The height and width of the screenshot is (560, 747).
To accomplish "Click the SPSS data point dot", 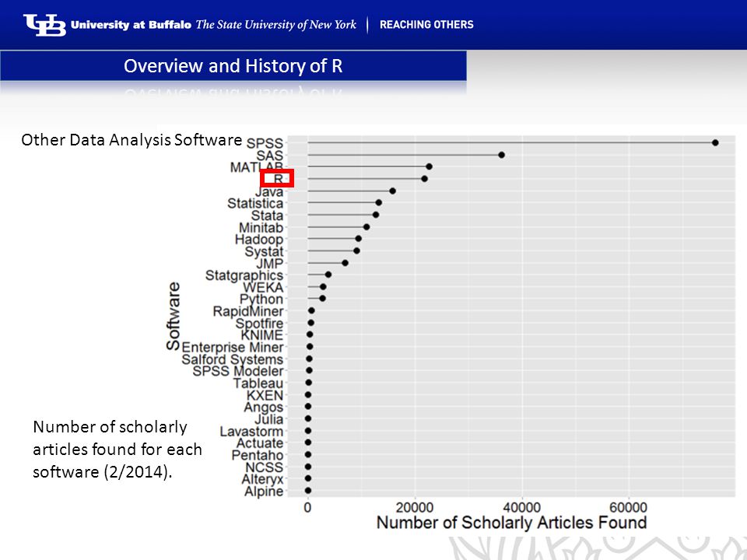I will pos(715,142).
